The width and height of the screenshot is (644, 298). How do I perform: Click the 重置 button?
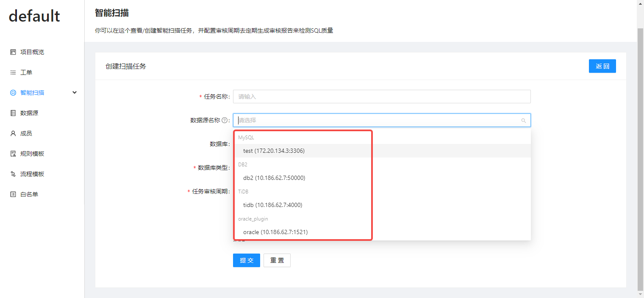click(277, 260)
